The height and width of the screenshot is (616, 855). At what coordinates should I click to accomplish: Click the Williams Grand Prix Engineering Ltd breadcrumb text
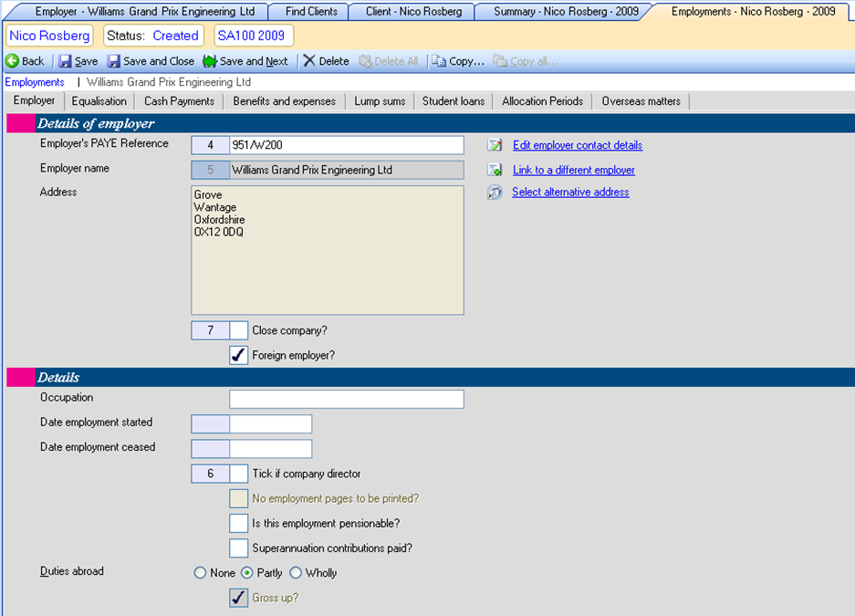point(169,82)
